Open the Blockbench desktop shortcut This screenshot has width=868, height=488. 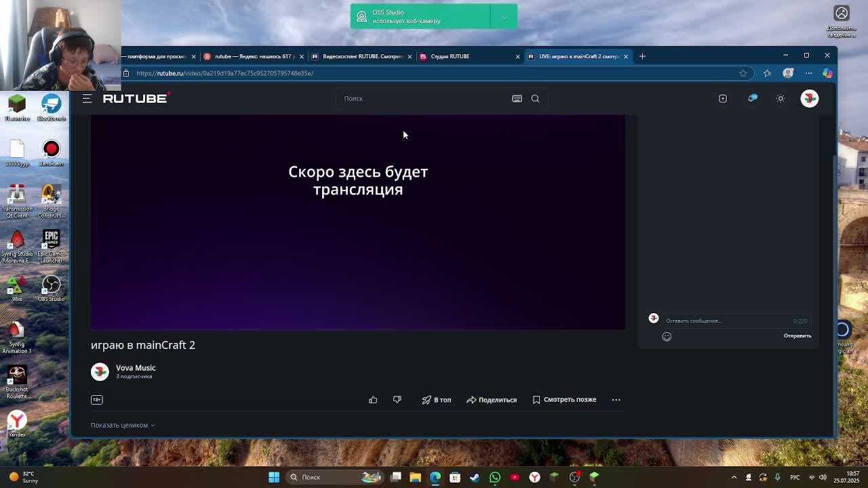click(x=51, y=108)
